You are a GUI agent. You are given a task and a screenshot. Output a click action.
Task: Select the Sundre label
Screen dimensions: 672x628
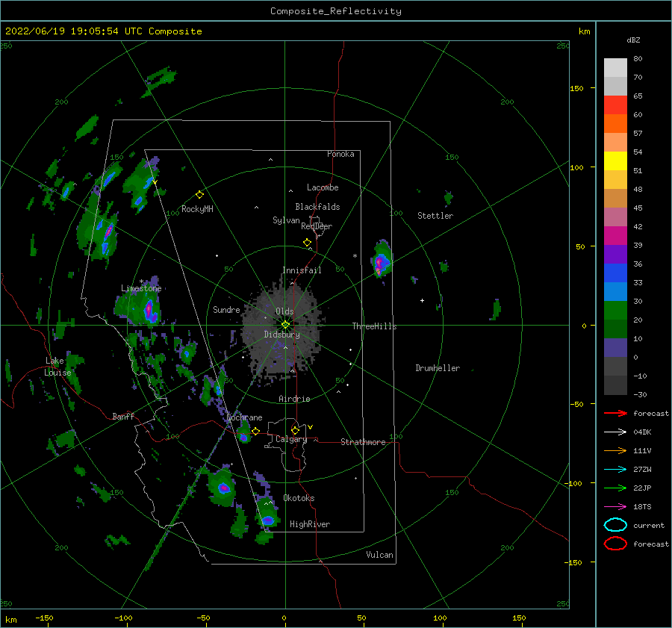226,309
